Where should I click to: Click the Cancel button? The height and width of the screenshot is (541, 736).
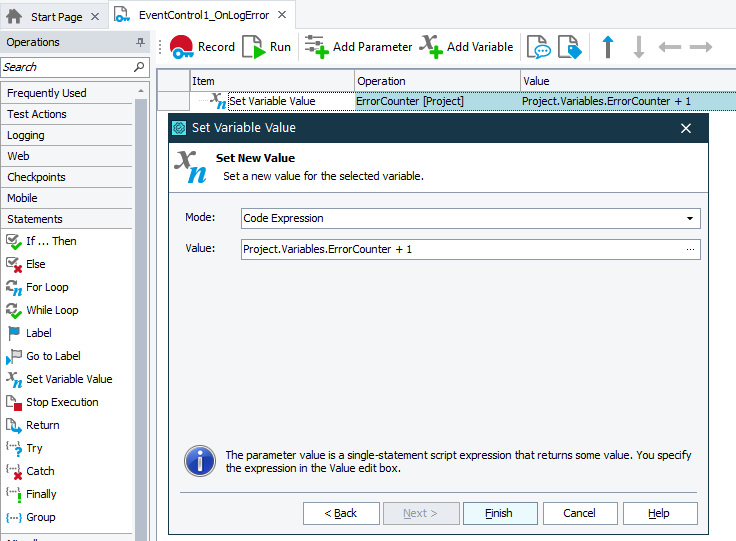(579, 513)
